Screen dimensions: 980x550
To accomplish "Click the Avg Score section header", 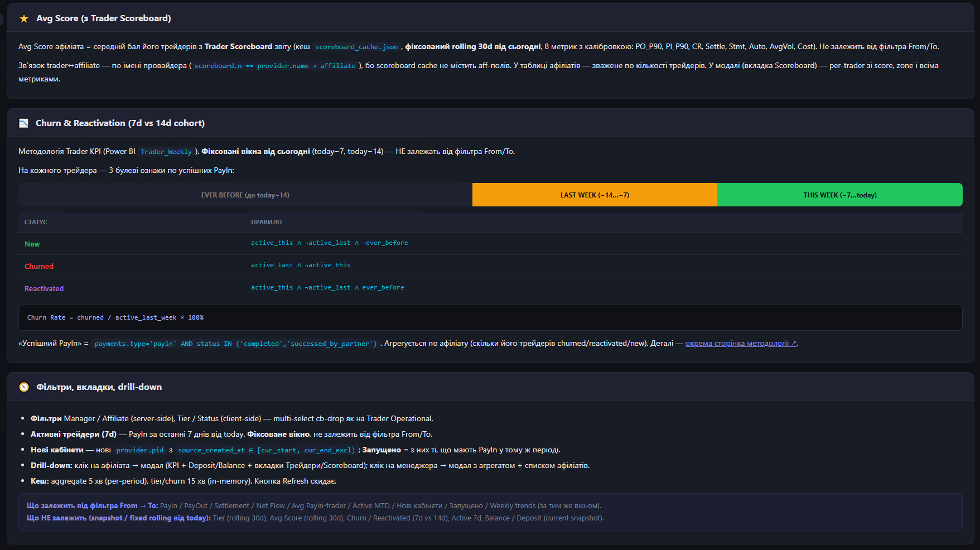I will coord(490,18).
